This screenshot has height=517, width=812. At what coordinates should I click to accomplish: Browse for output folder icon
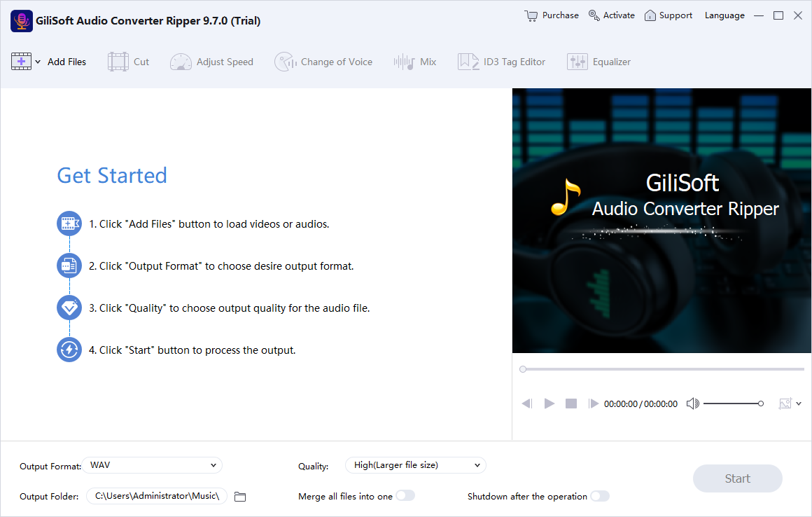pyautogui.click(x=240, y=496)
